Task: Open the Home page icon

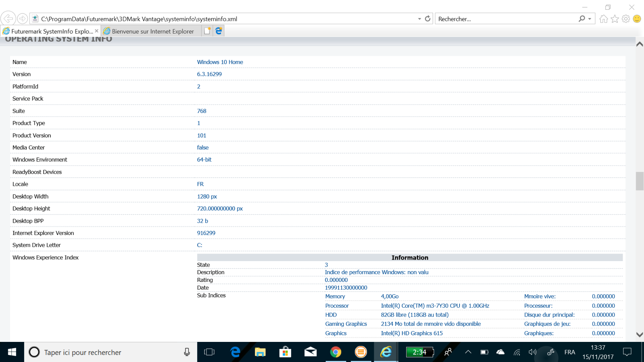Action: coord(603,19)
